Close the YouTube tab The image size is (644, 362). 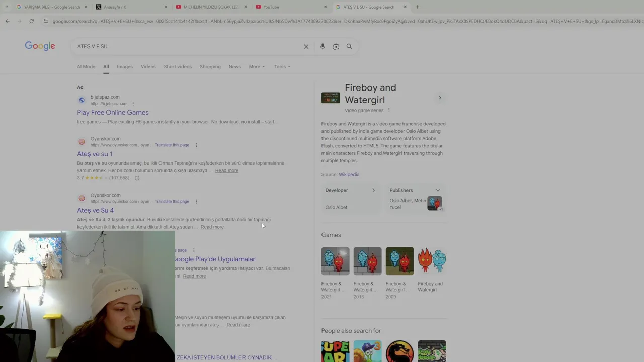click(x=325, y=7)
